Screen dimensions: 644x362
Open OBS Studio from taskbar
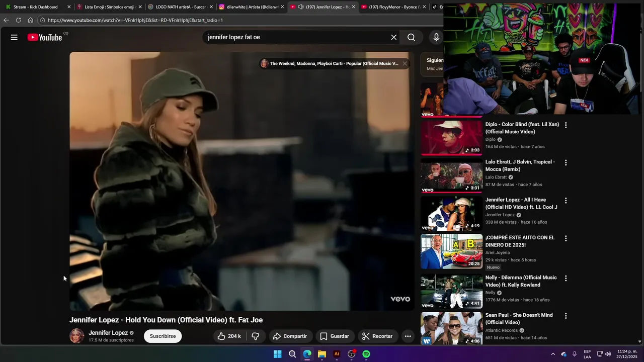[x=352, y=354]
